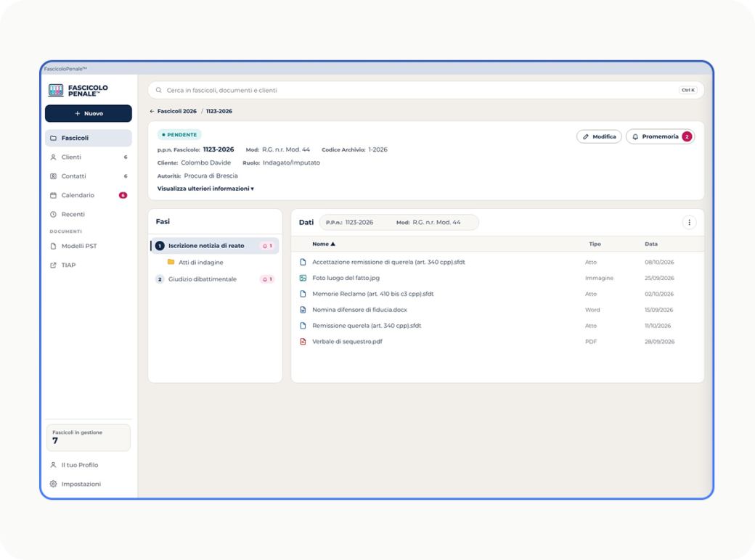Click the file icon of Memorie Reclamo
This screenshot has height=560, width=755.
click(x=303, y=294)
